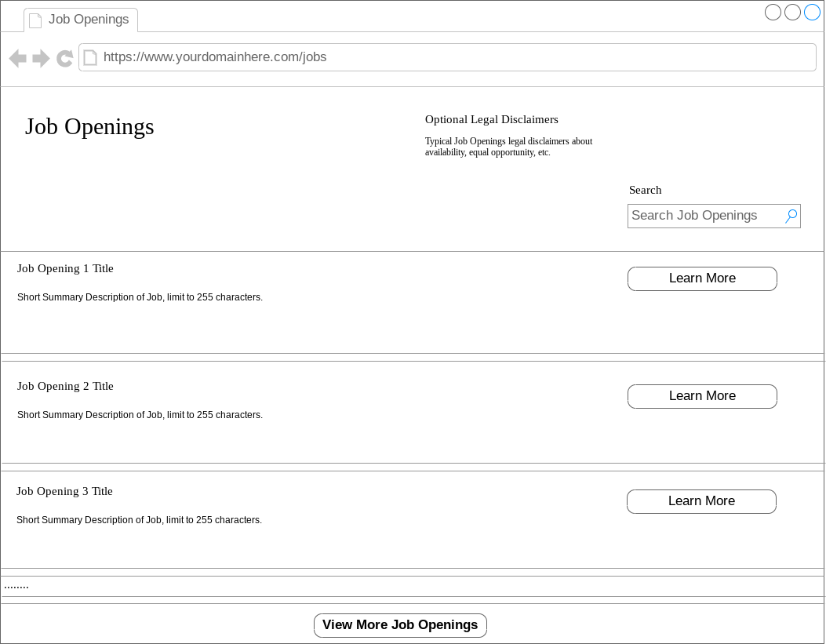
Task: Click the magnifying glass search icon
Action: coord(791,216)
